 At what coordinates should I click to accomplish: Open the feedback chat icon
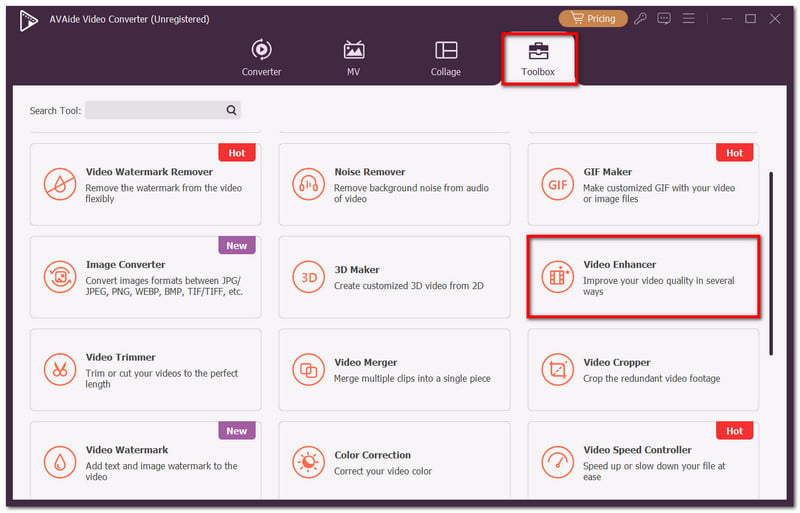(x=664, y=19)
